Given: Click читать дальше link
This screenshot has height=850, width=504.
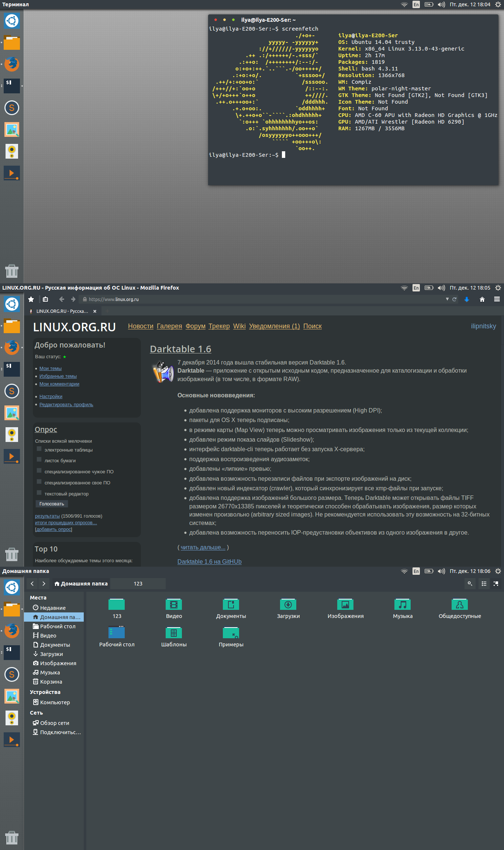Looking at the screenshot, I should [x=203, y=547].
